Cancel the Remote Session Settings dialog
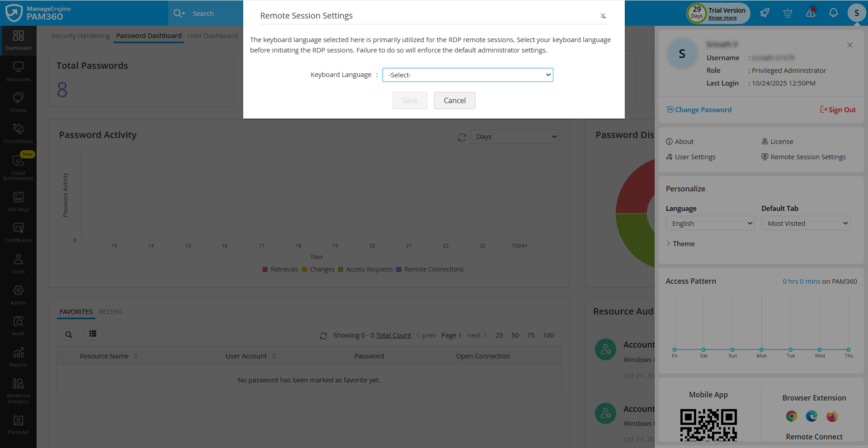 454,100
